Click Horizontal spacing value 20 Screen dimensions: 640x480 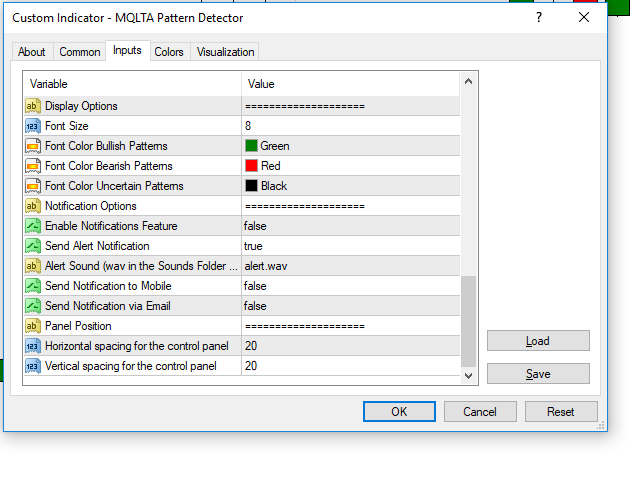(x=251, y=346)
